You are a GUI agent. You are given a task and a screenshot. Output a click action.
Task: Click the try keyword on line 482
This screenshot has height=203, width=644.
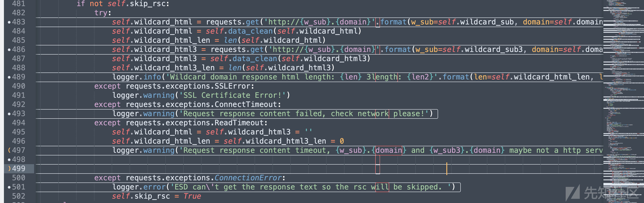coord(101,13)
